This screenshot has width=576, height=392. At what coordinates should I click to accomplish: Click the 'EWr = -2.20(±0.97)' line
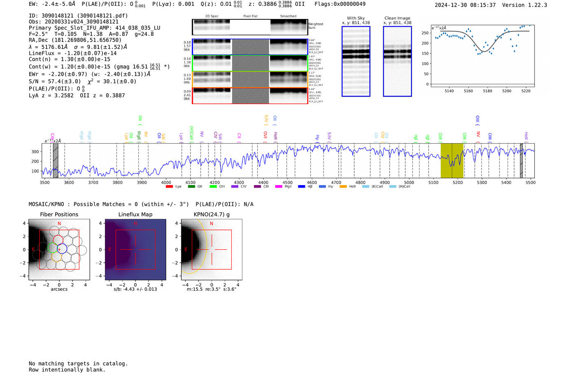(89, 74)
